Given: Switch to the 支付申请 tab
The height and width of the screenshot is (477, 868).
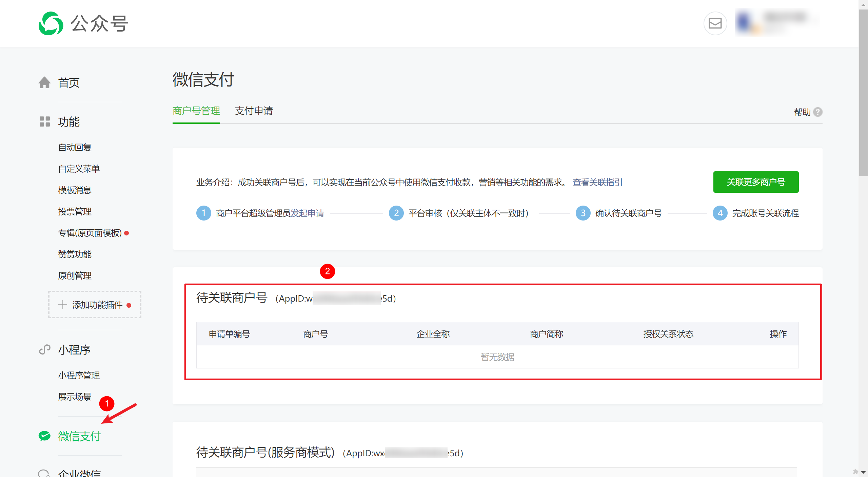Looking at the screenshot, I should click(254, 111).
